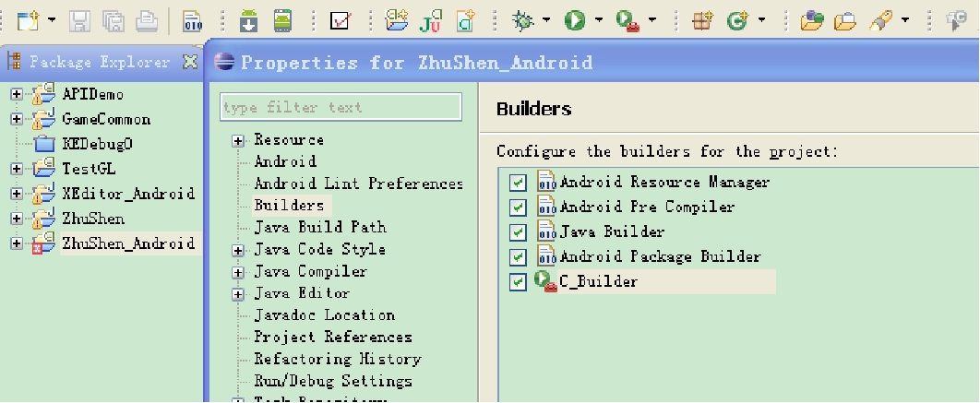The width and height of the screenshot is (980, 403).
Task: Open the New Java Class dropdown arrow
Action: coord(762,21)
